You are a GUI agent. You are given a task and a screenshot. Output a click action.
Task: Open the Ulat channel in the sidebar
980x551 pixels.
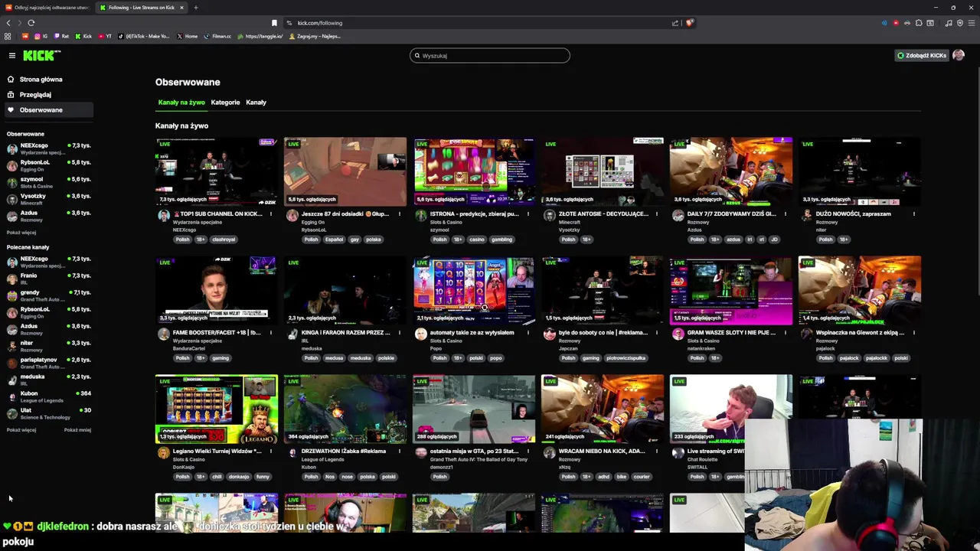[47, 413]
